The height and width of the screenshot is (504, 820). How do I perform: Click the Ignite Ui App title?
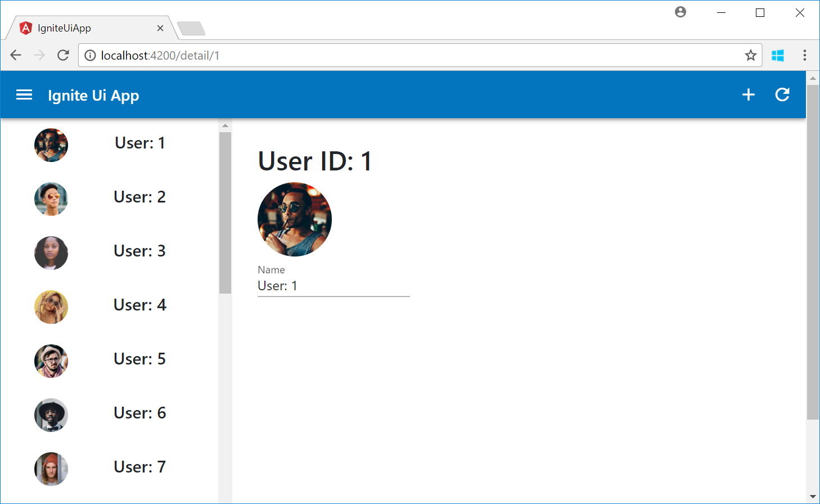[x=93, y=95]
